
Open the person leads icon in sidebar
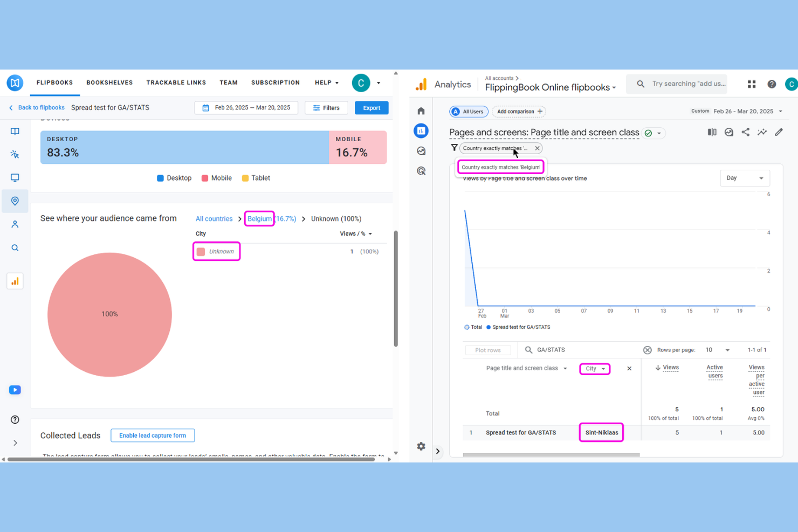point(15,224)
